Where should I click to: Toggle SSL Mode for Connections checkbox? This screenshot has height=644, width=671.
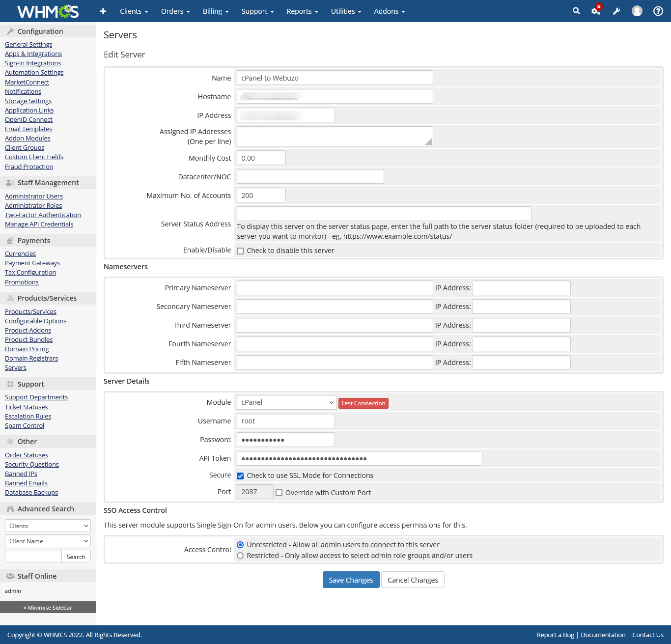click(x=240, y=476)
